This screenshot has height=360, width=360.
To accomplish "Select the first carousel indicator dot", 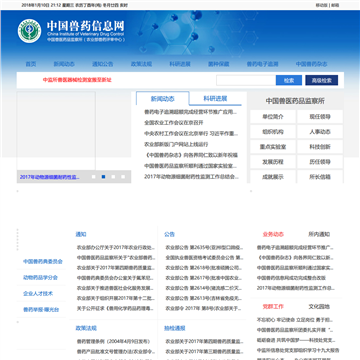I will pyautogui.click(x=94, y=177).
